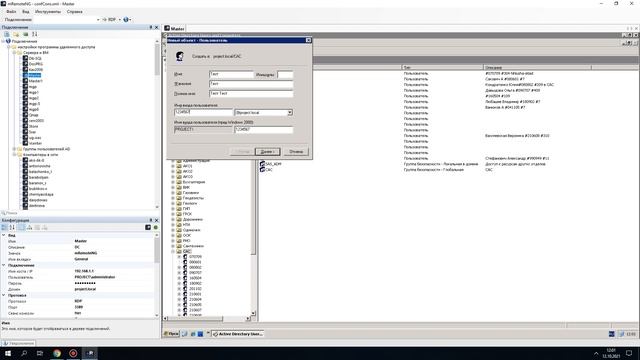Select baranov_s computer in tree
Screen dimensions: 640x360
(x=38, y=183)
